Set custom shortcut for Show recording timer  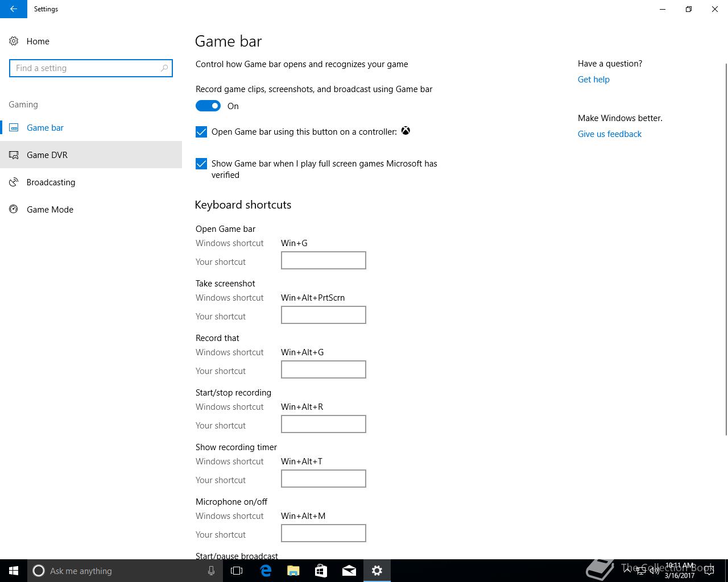(x=324, y=479)
